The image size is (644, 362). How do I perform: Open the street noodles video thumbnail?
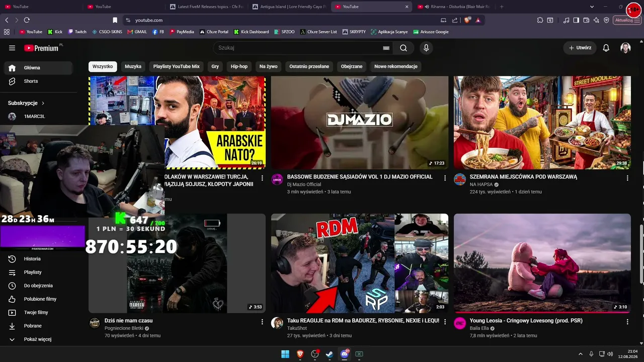coord(542,122)
